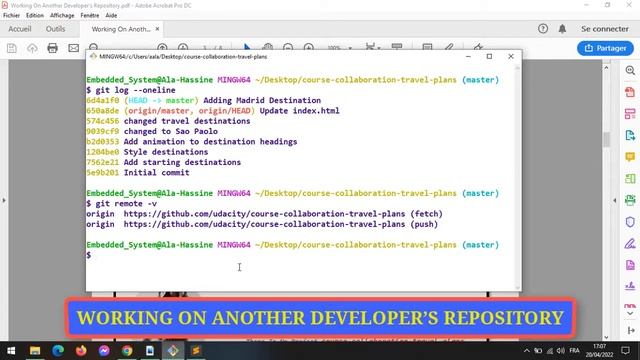Collapse the right tools pane arrow

point(615,200)
